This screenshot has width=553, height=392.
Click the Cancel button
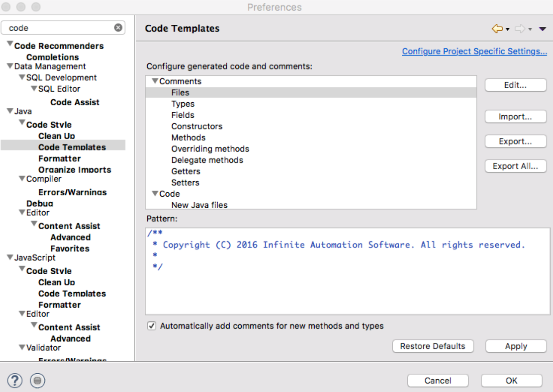438,380
